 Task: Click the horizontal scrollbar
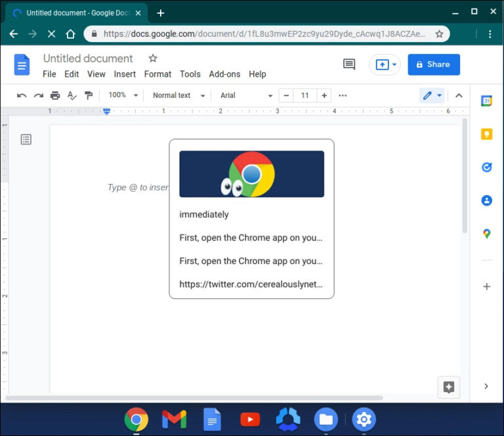pyautogui.click(x=194, y=398)
